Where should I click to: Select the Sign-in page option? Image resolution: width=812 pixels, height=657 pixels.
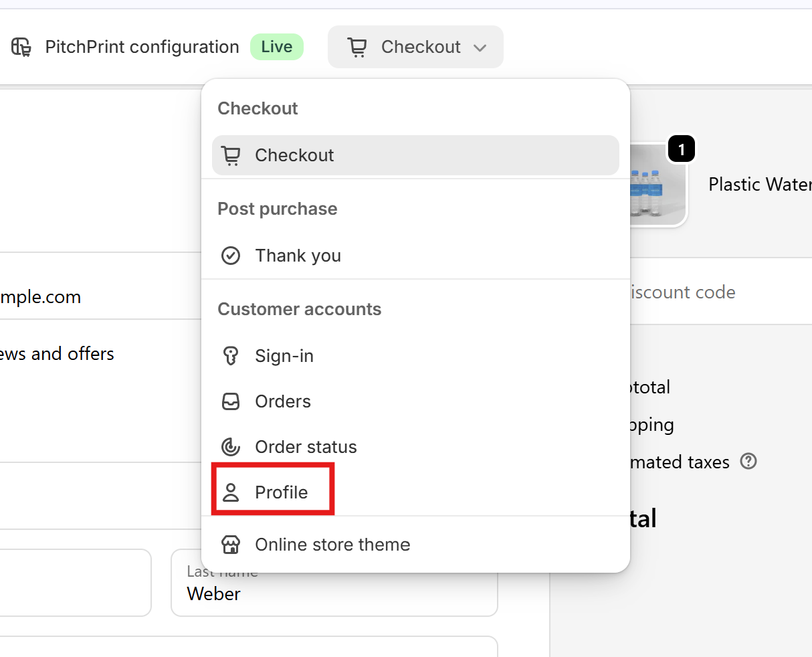415,356
